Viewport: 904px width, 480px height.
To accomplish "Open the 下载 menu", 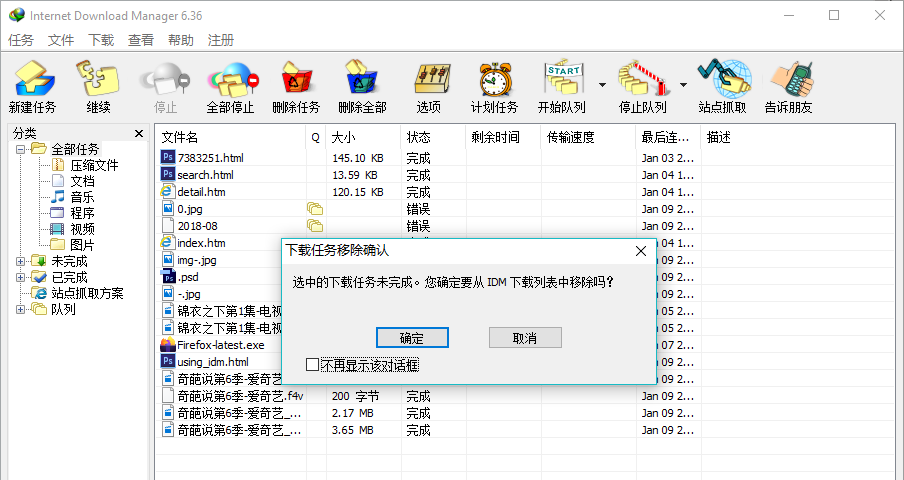I will [x=101, y=40].
